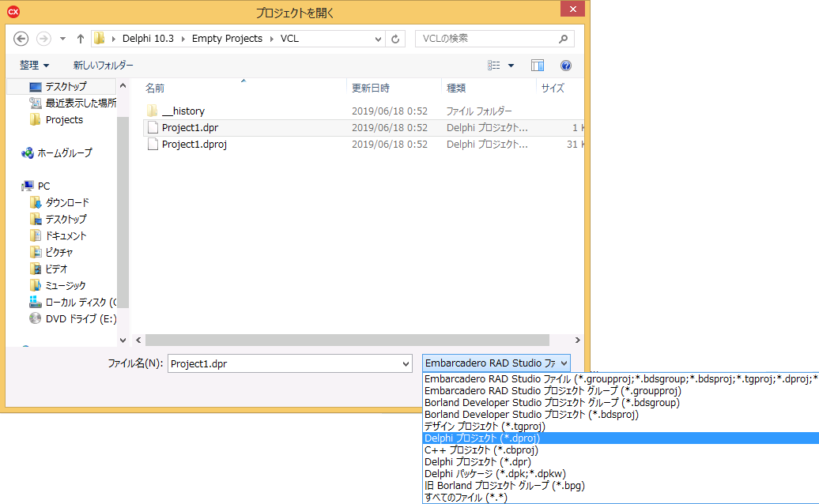Click the up-one-level folder arrow
This screenshot has width=819, height=504.
coord(81,38)
